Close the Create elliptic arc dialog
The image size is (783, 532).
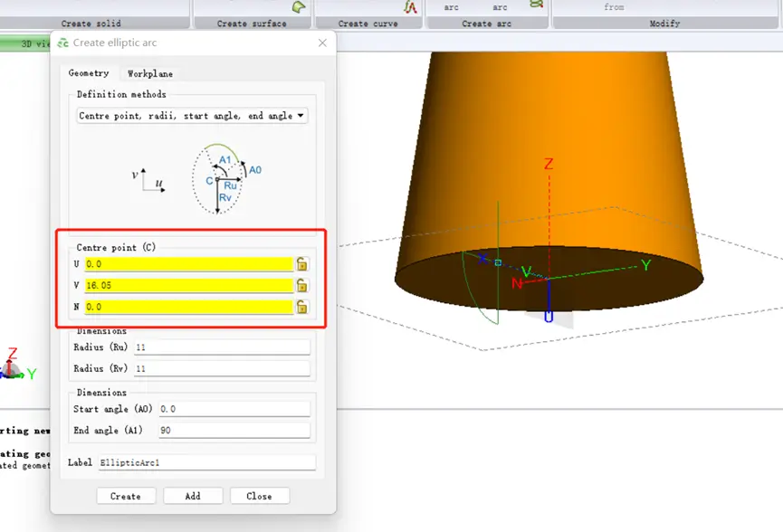click(322, 43)
